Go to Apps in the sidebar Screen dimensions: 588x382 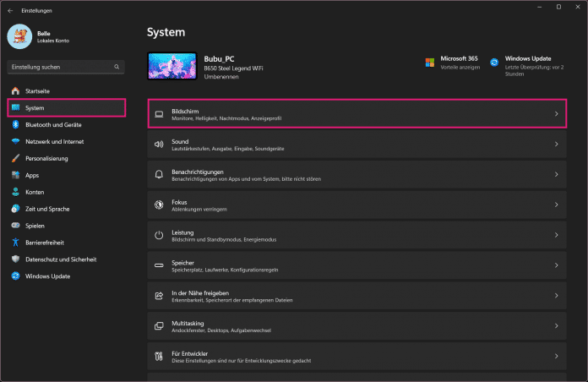tap(32, 175)
